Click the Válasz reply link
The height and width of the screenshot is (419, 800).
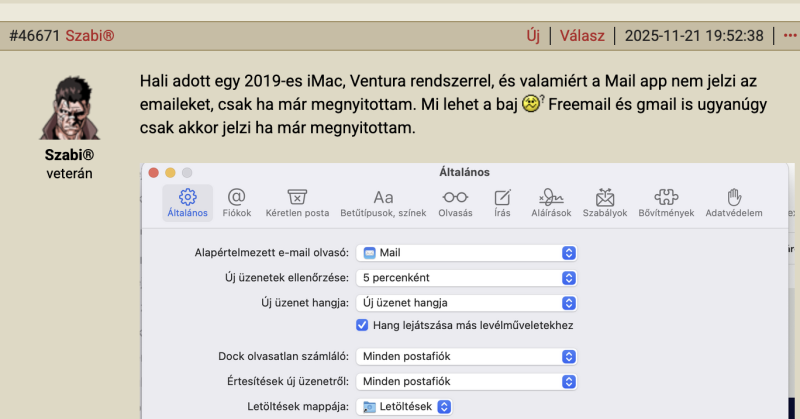coord(582,36)
